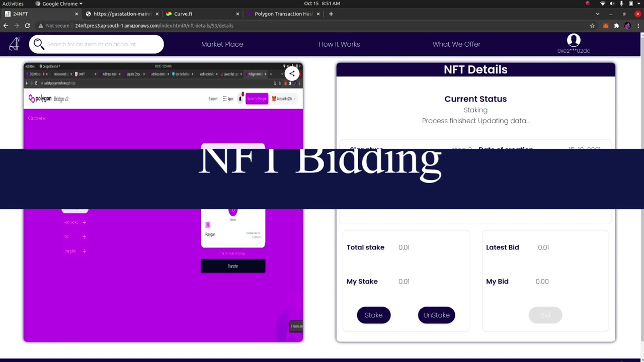Screen dimensions: 644x362
Task: Click the Current Status heading
Action: pos(475,99)
